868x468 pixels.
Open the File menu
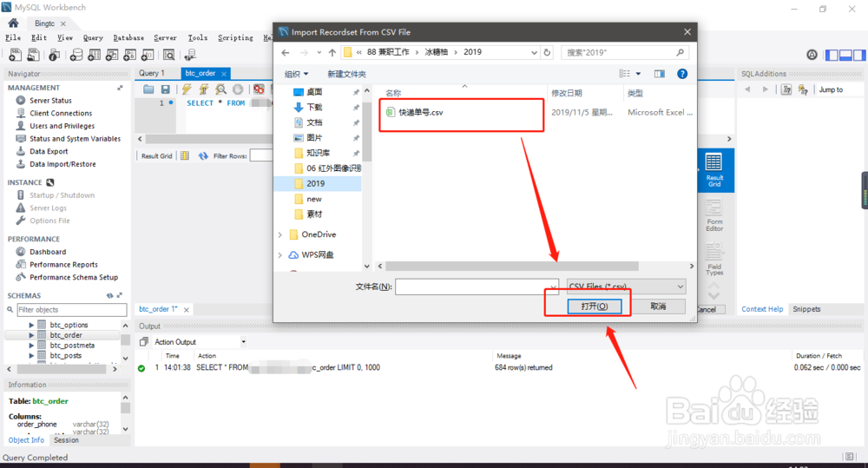[13, 37]
